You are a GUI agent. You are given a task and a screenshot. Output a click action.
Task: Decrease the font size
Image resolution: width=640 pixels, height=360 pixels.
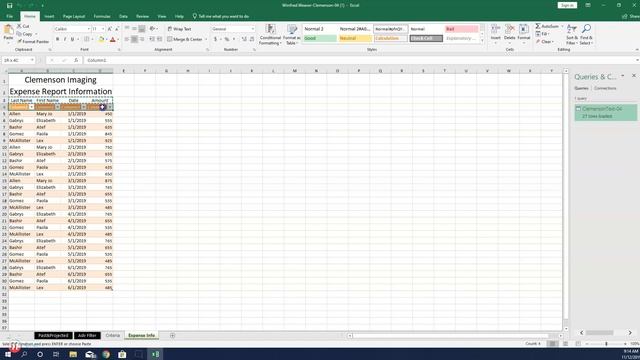[x=117, y=29]
